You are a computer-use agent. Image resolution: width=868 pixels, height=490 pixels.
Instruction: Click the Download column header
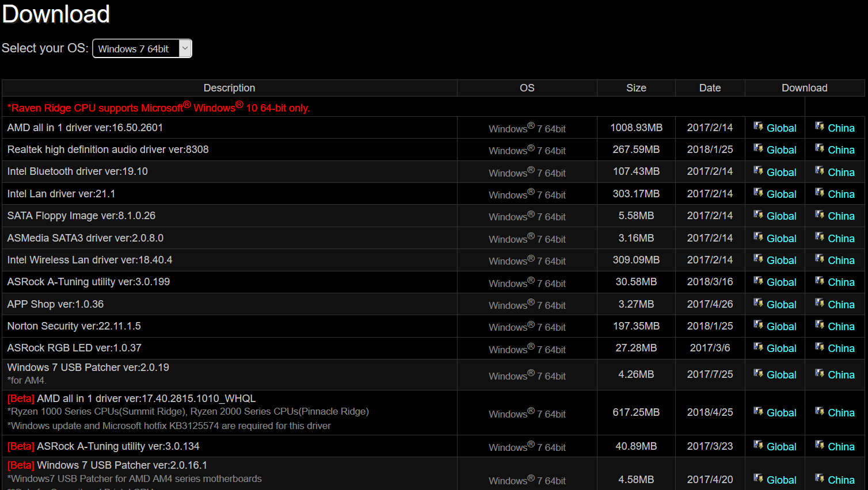coord(805,88)
